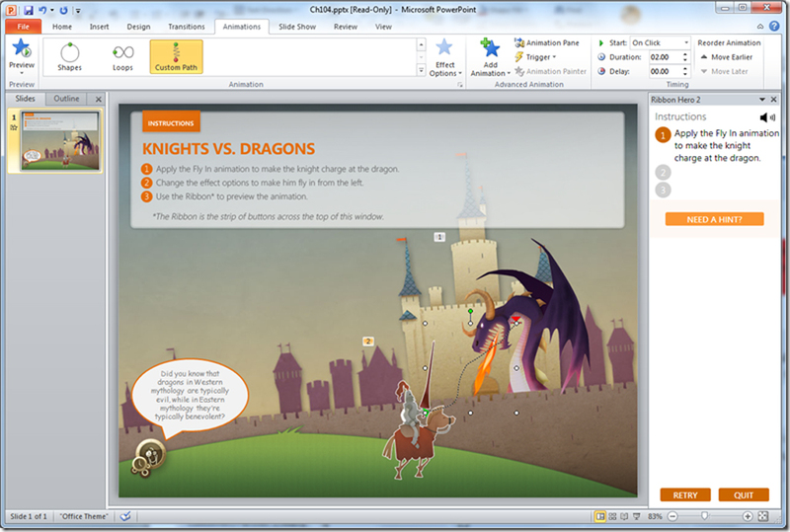Open PowerPoint Help question mark icon

(x=774, y=27)
